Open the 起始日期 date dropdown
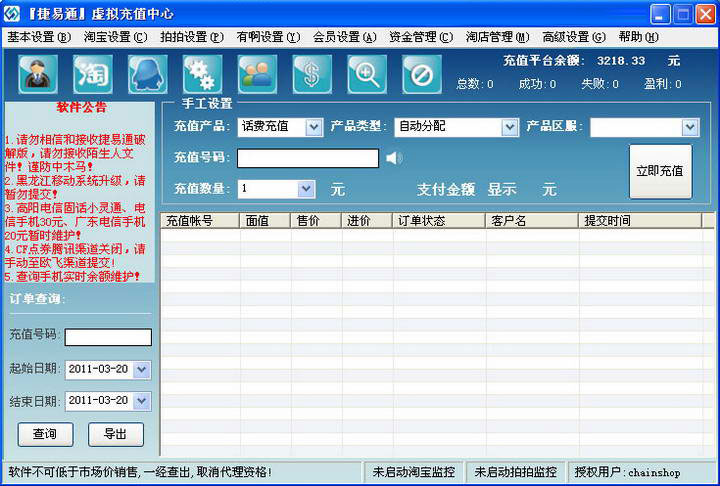Image resolution: width=720 pixels, height=486 pixels. coord(141,369)
